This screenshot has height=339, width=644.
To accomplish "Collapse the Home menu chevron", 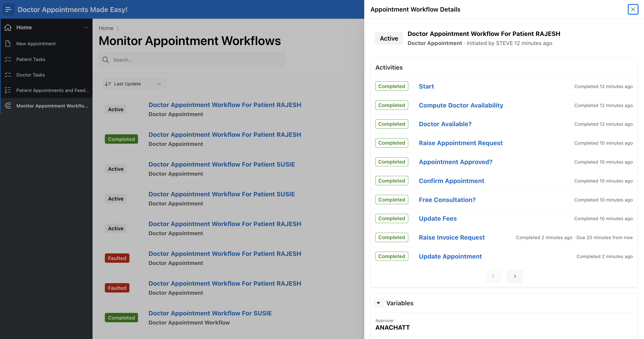I will (x=86, y=28).
